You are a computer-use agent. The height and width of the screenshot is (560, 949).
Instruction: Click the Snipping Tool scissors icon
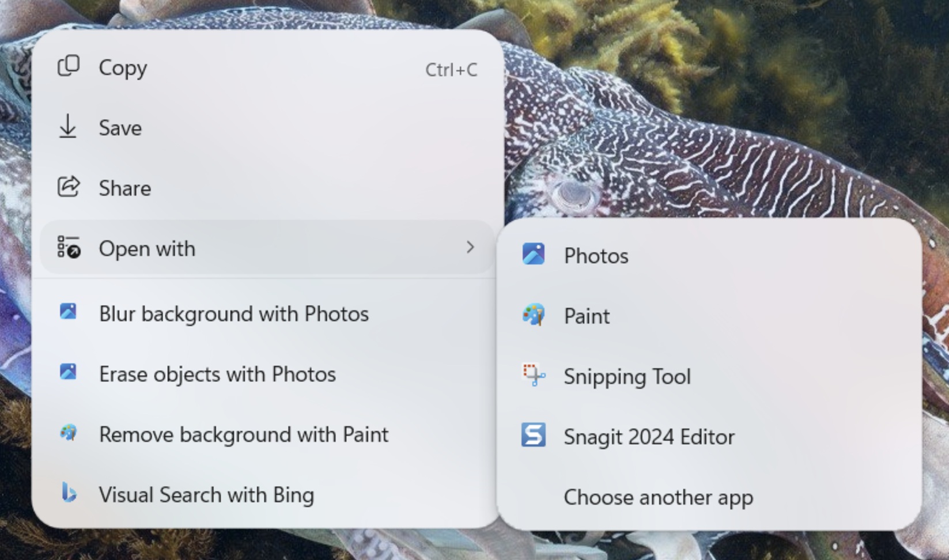534,375
